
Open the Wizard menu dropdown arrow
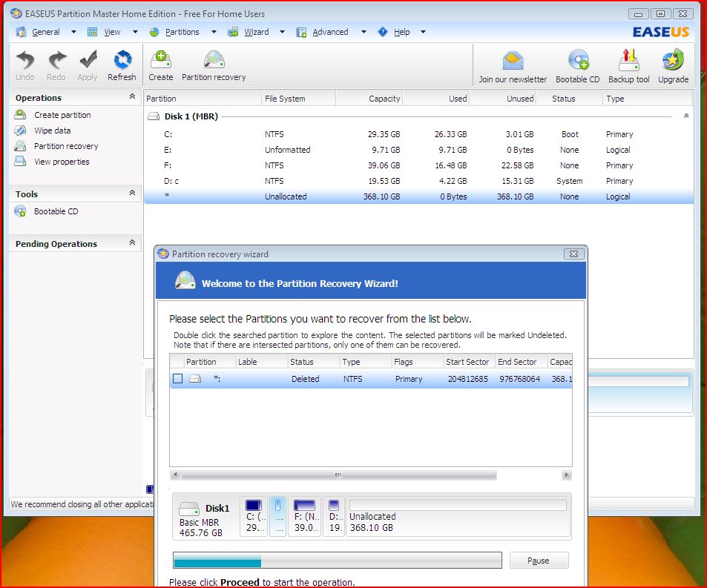(x=282, y=32)
